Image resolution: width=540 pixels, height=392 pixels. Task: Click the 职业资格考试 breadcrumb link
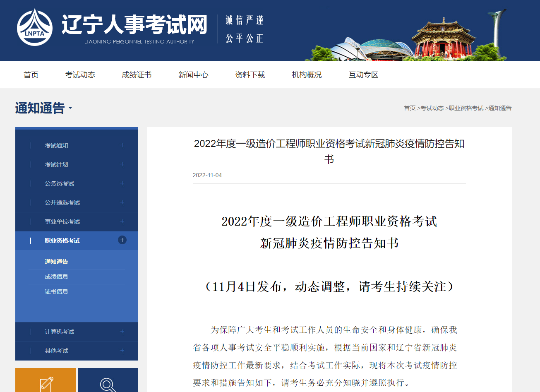click(466, 108)
